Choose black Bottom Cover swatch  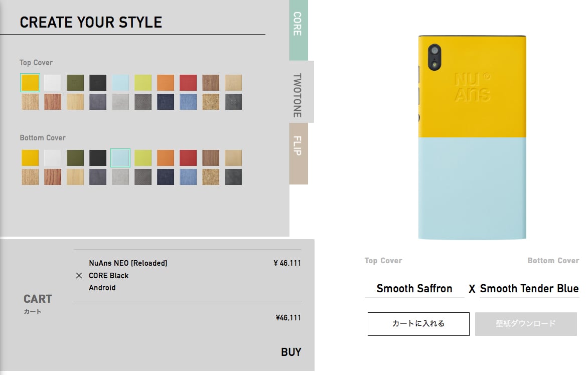click(98, 158)
